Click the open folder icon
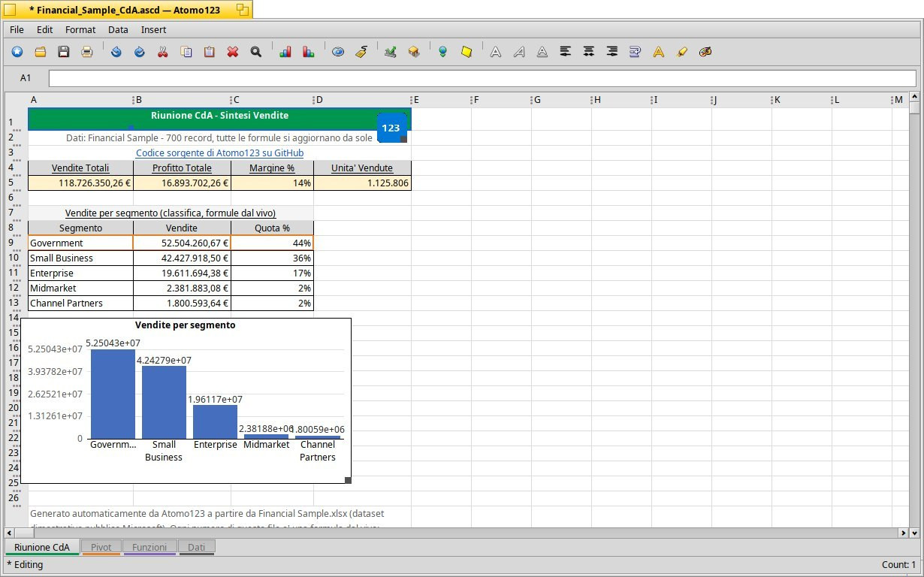This screenshot has height=577, width=924. (x=41, y=52)
